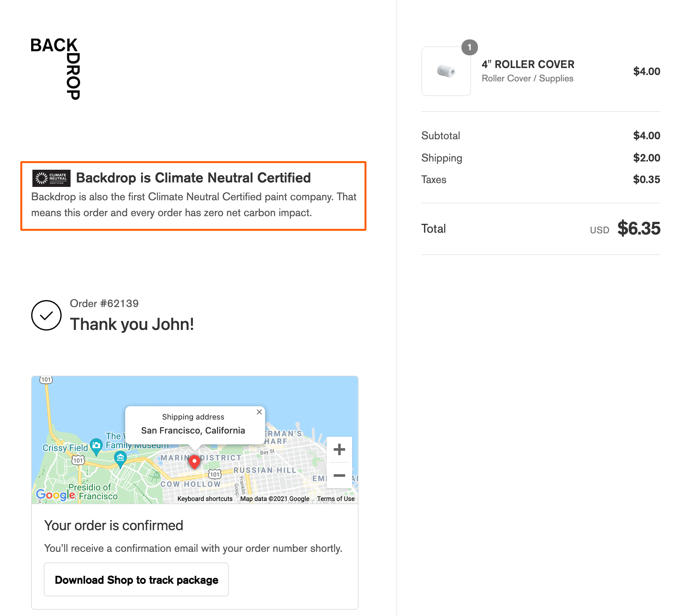Open the Keyboard shortcuts dialog
The image size is (689, 616).
point(205,499)
